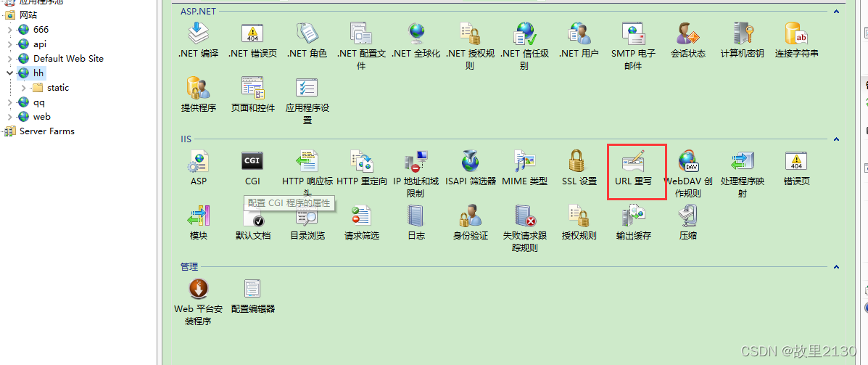Open the 授权规则 feature in IIS group

pyautogui.click(x=579, y=222)
